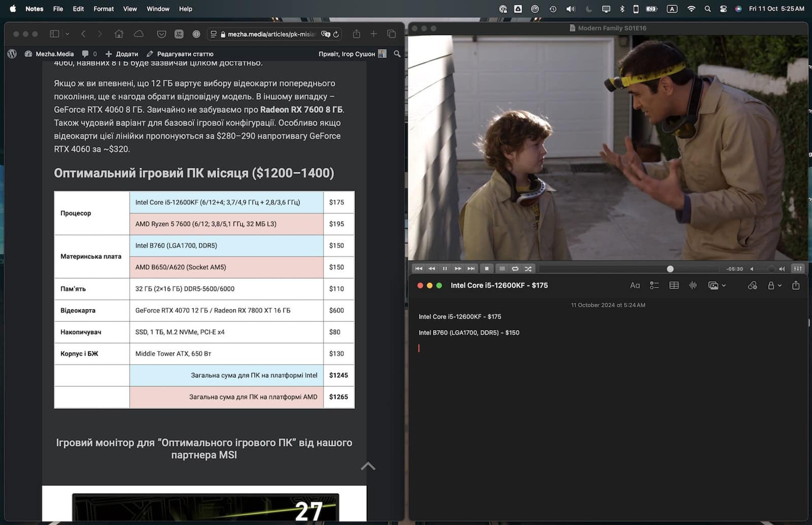Viewport: 812px width, 525px height.
Task: Reload the mezha.media page
Action: [x=336, y=34]
